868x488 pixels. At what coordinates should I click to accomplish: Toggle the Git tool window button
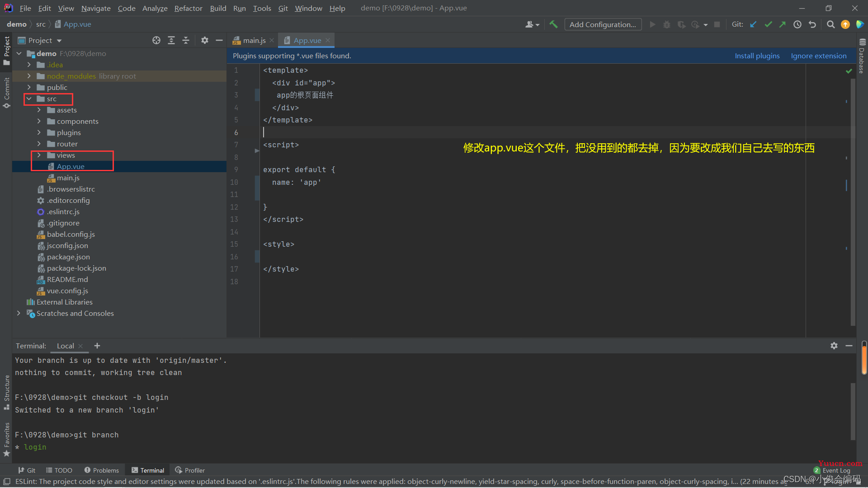pos(27,470)
